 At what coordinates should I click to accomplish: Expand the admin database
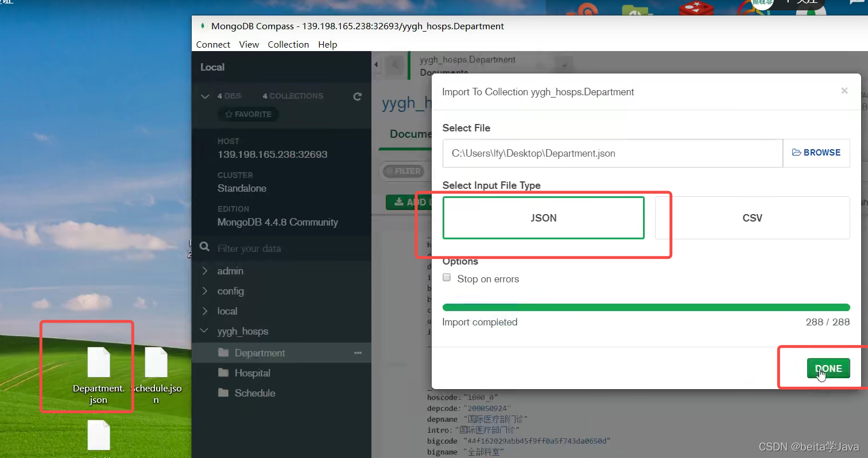205,271
